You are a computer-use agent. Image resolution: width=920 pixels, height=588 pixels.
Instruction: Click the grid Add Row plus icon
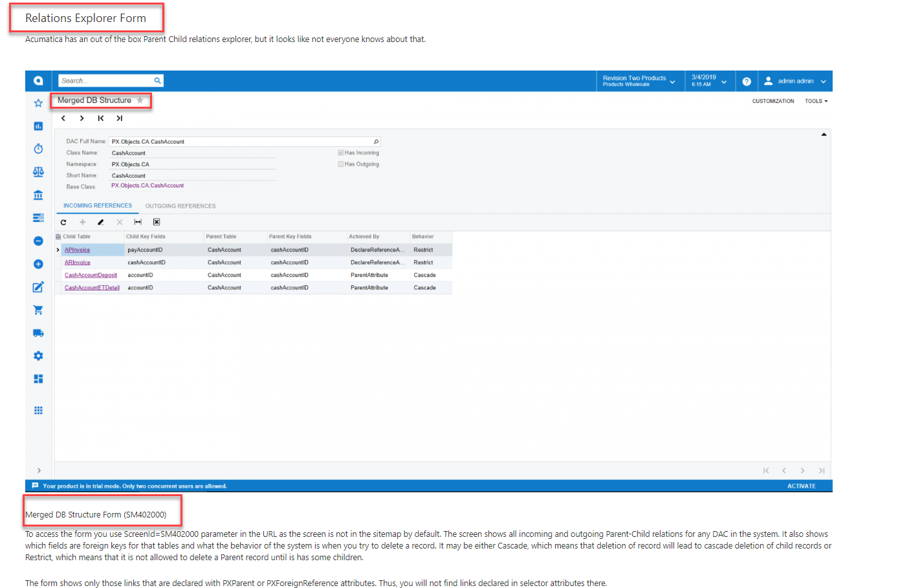click(82, 222)
